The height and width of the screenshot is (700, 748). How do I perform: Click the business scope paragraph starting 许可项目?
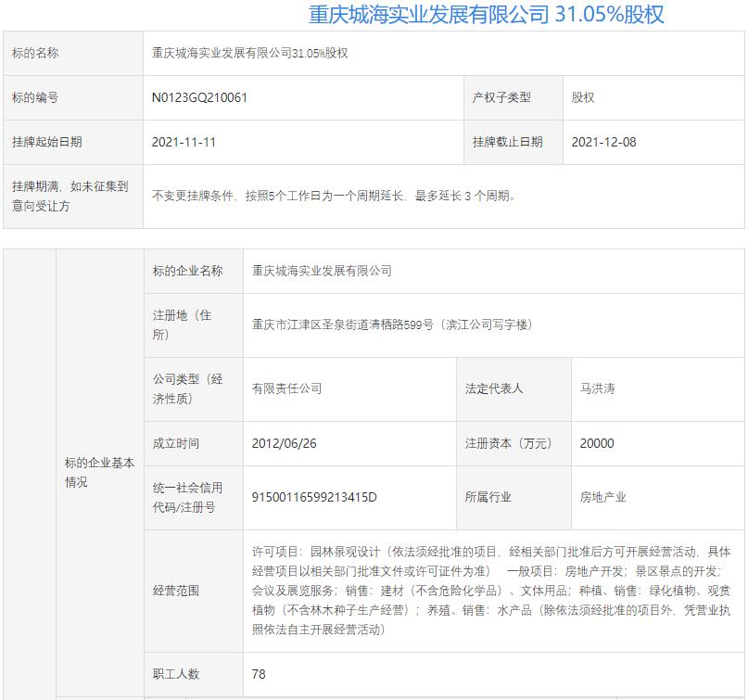click(491, 591)
